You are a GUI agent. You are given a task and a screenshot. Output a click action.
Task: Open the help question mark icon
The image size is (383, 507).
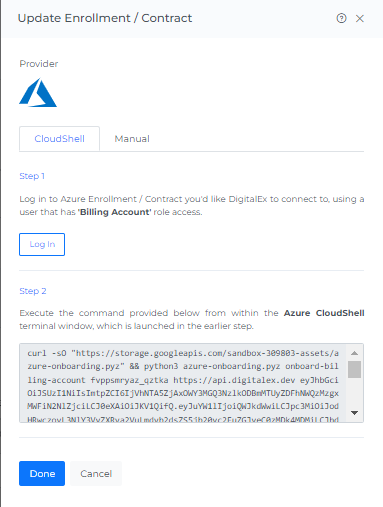[x=341, y=18]
